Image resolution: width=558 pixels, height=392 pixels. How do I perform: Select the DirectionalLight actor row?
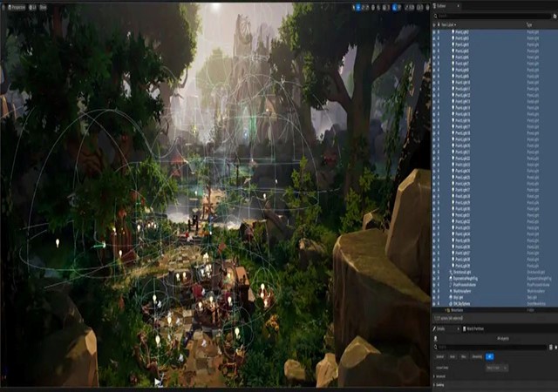click(494, 272)
